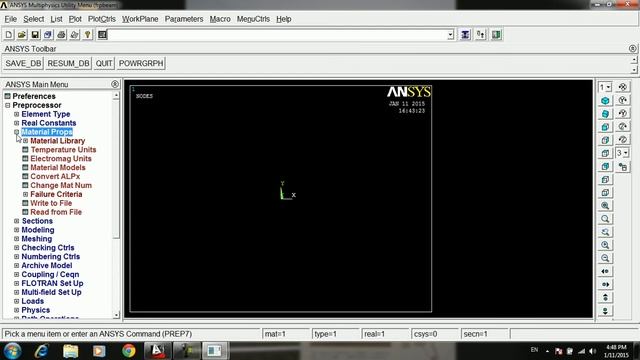Click the ANSYS Help lightbulb icon
The height and width of the screenshot is (360, 640).
pos(87,35)
